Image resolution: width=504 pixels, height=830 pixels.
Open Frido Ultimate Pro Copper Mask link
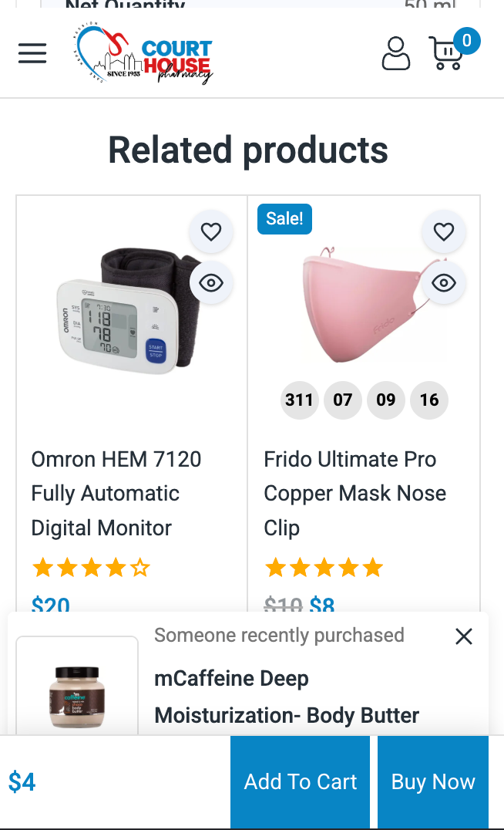coord(354,493)
